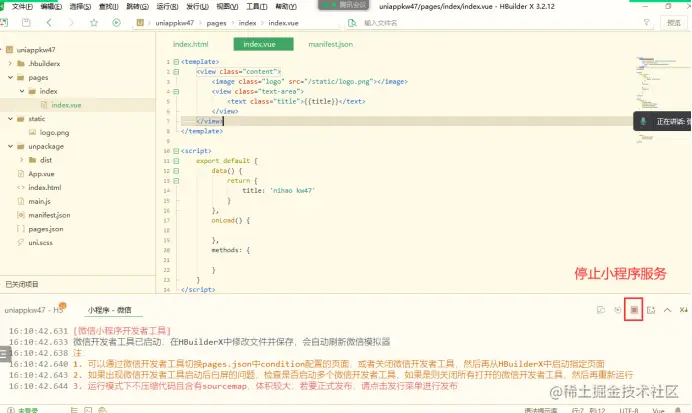Open the 视图(V) menu
This screenshot has height=413, width=692.
pos(227,6)
